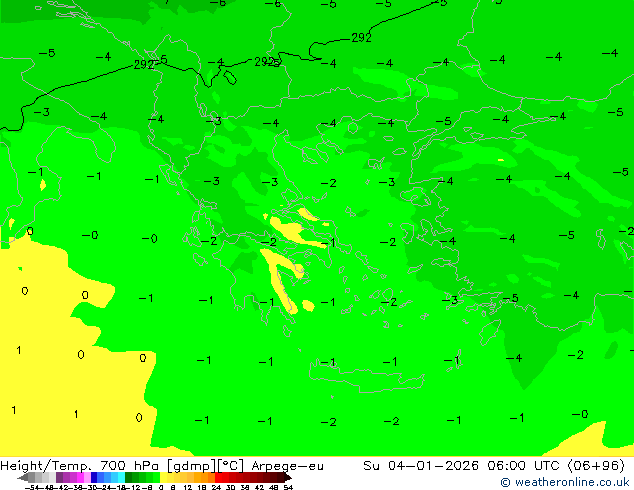The height and width of the screenshot is (490, 634).
Task: Click the northernmost '292' contour label
Action: point(361,38)
